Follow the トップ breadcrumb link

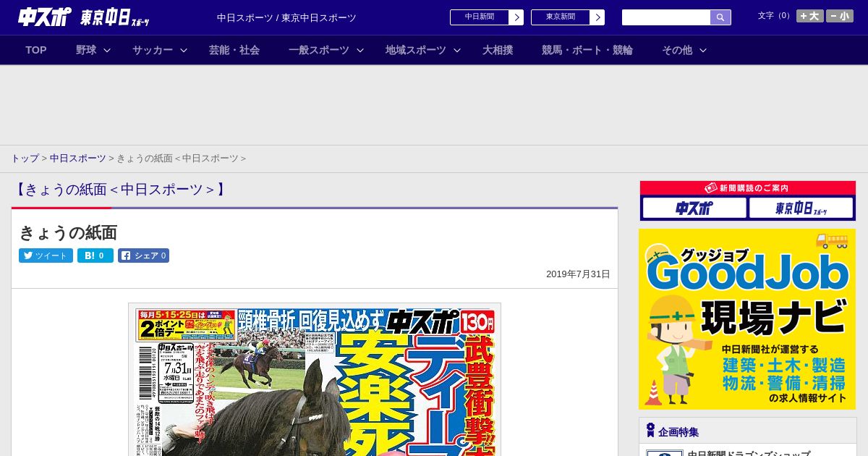pyautogui.click(x=25, y=159)
